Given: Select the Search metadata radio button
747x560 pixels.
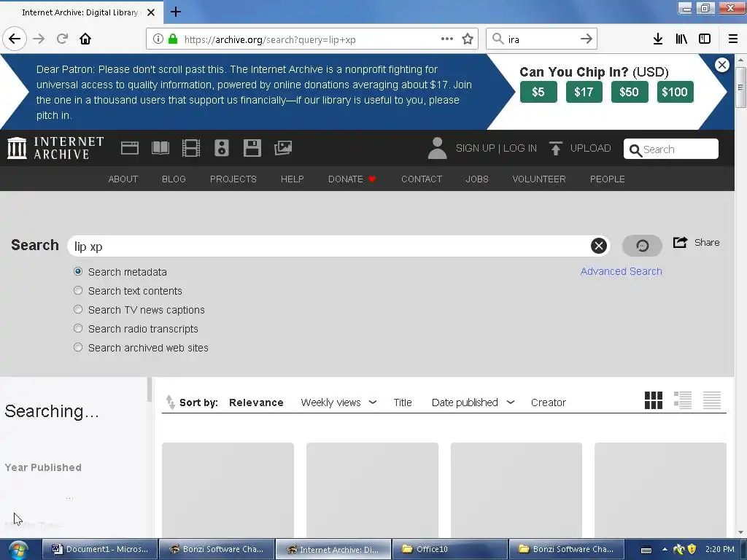Looking at the screenshot, I should coord(78,271).
